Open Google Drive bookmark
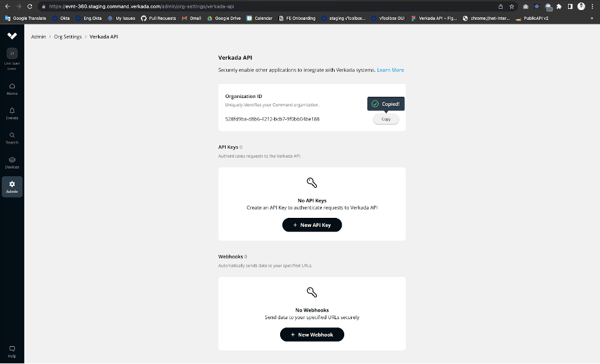600x364 pixels. (x=224, y=18)
